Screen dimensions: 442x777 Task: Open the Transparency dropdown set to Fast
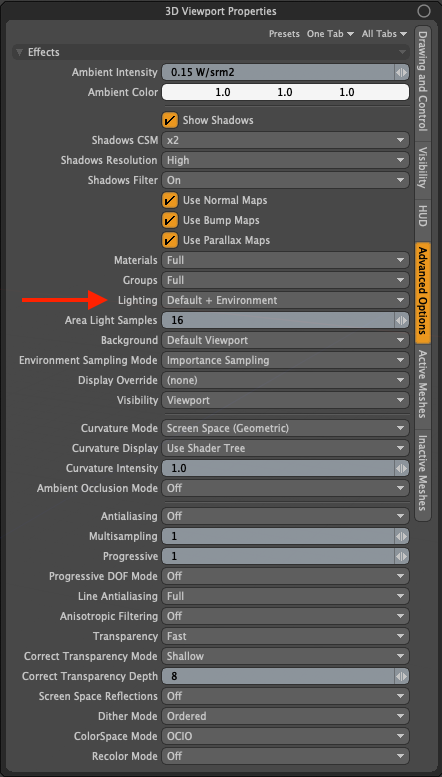285,636
